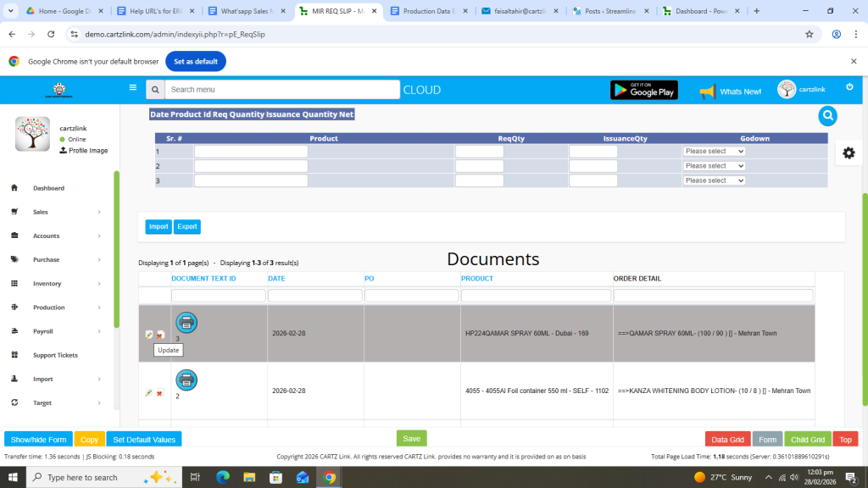Viewport: 868px width, 488px height.
Task: Click the hamburger menu toggle icon
Action: (133, 87)
